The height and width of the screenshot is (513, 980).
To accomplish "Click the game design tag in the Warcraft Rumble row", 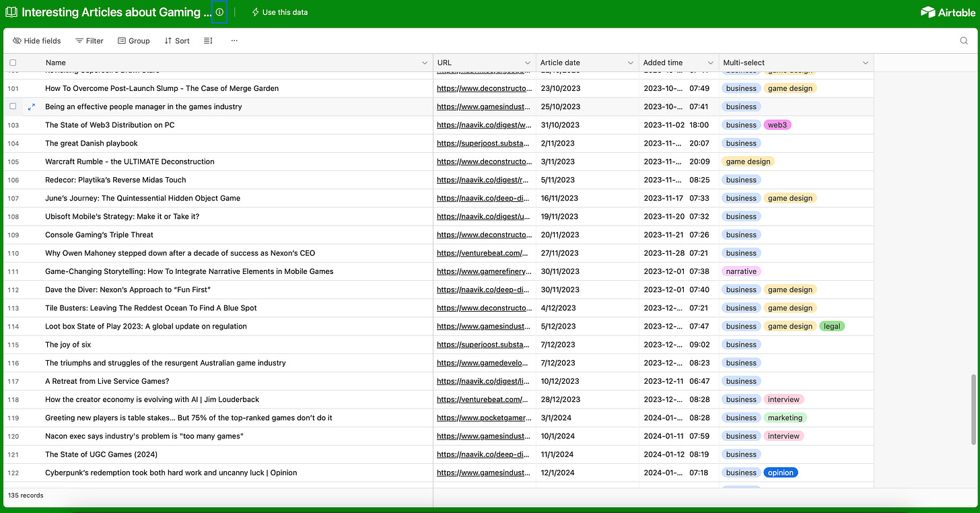I will pos(748,162).
